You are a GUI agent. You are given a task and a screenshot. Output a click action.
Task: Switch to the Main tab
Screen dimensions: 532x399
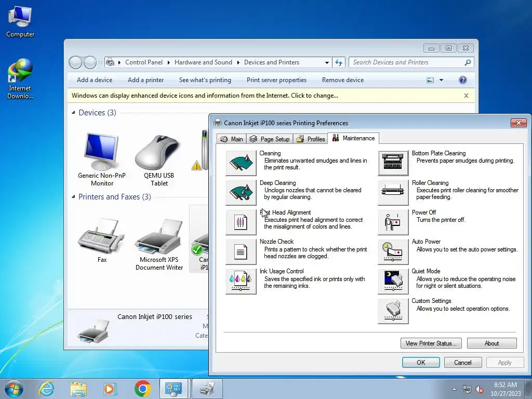(x=232, y=139)
